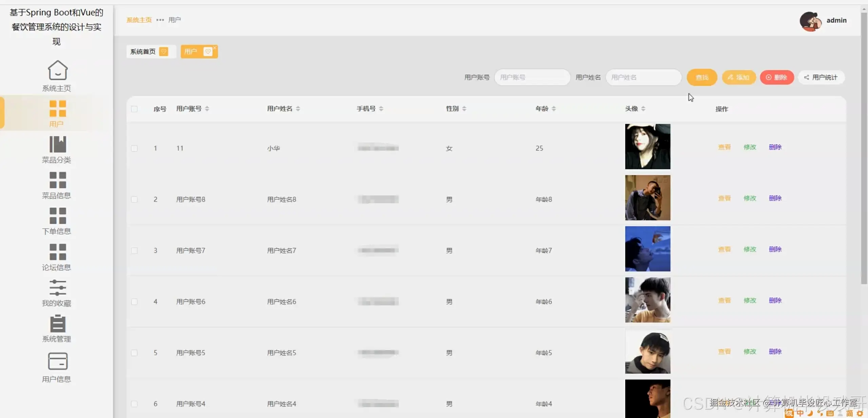Open 系统管理 clipboard icon in sidebar
Image resolution: width=868 pixels, height=418 pixels.
tap(57, 323)
